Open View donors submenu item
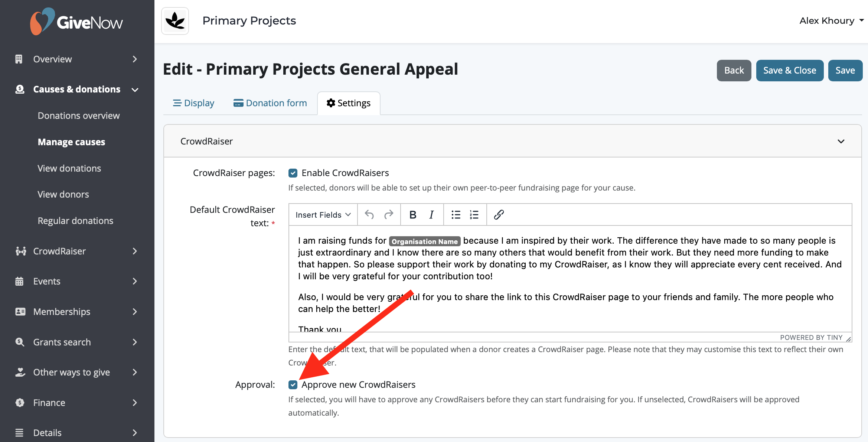The height and width of the screenshot is (442, 868). click(63, 195)
